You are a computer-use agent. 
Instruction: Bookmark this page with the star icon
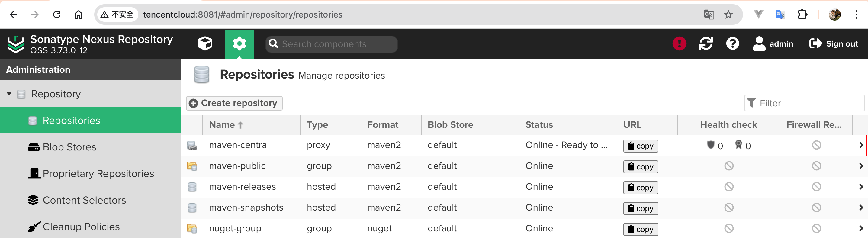click(728, 14)
